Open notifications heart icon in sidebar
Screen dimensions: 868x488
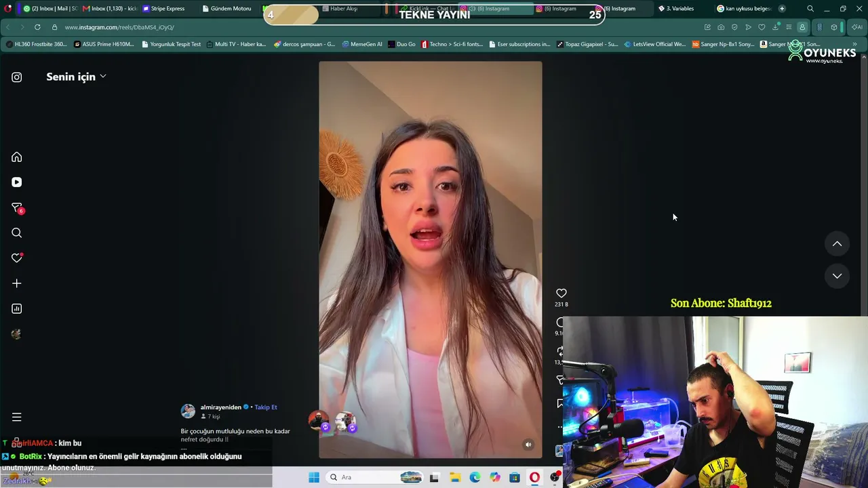(17, 258)
